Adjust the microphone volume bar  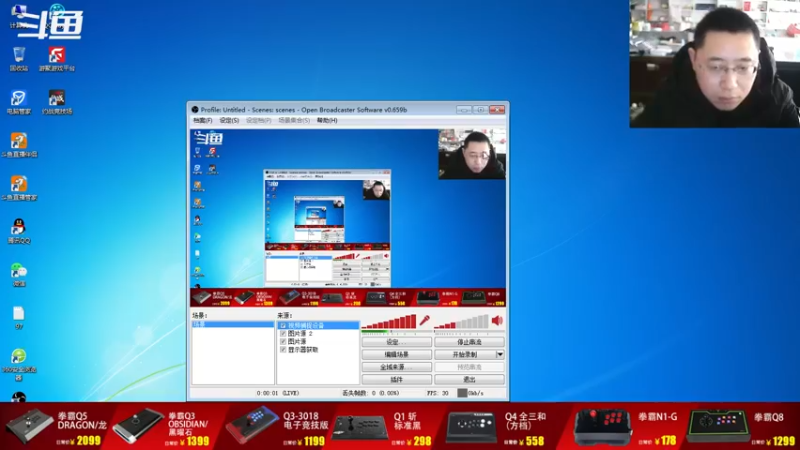(389, 321)
